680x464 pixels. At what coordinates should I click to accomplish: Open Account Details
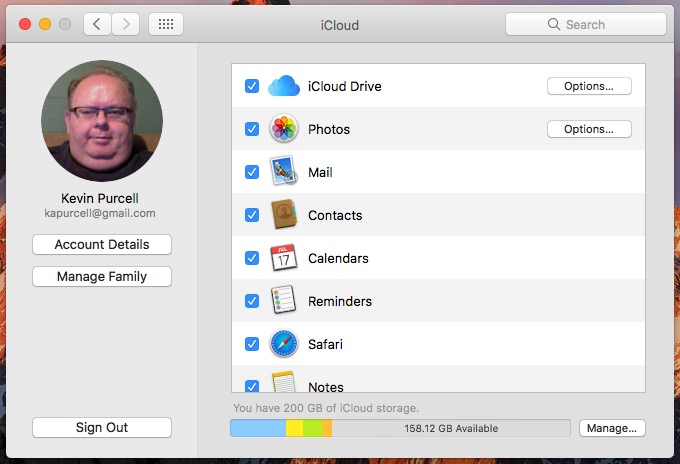tap(102, 245)
